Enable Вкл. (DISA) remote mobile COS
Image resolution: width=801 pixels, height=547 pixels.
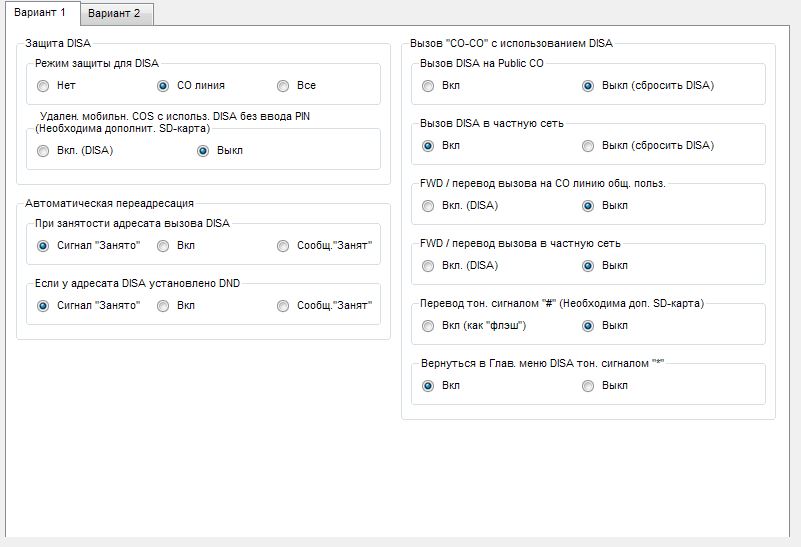tap(43, 151)
